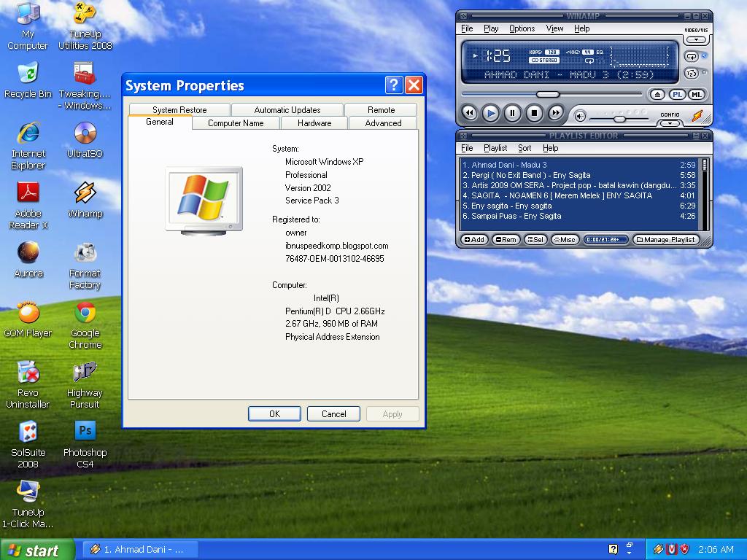Click the Winamp eject open-file button
This screenshot has height=560, width=747.
tap(657, 94)
